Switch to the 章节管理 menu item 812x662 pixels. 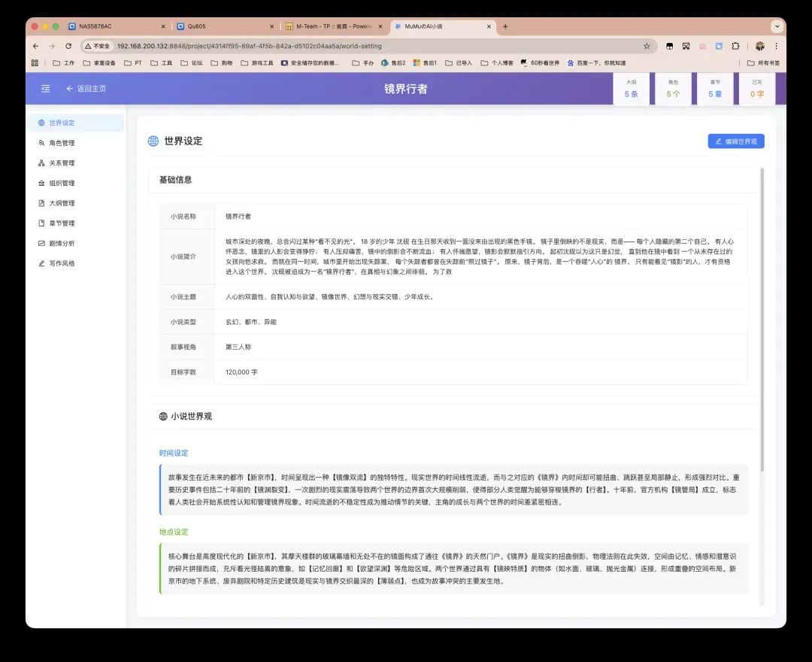click(x=62, y=223)
